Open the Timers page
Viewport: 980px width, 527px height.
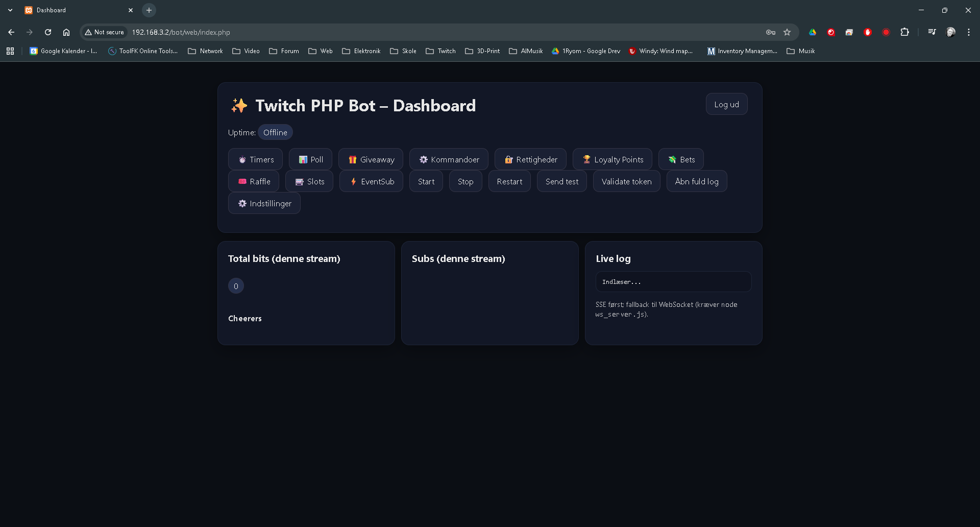coord(255,159)
